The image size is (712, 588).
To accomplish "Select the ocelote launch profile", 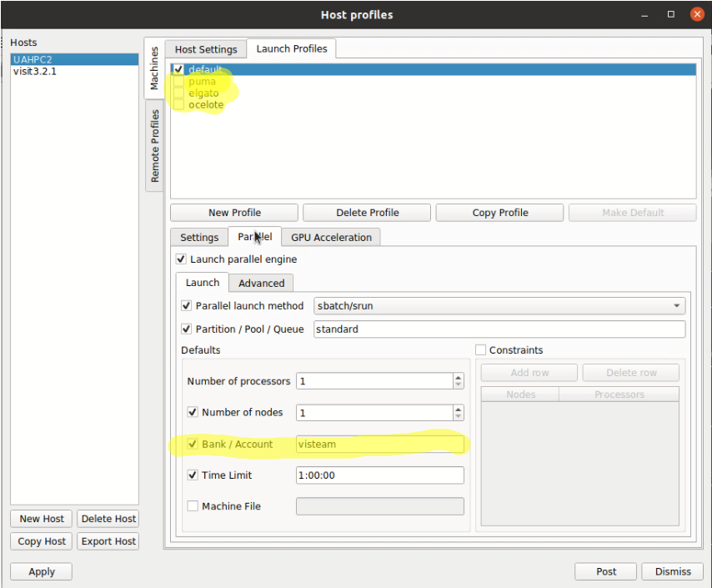I will coord(206,104).
